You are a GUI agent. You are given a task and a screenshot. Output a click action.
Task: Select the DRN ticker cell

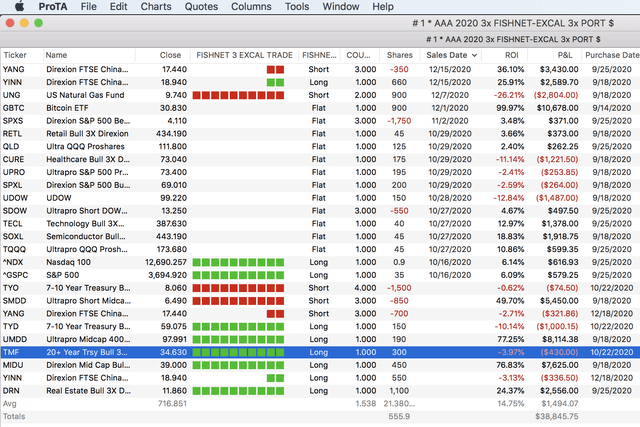(11, 391)
